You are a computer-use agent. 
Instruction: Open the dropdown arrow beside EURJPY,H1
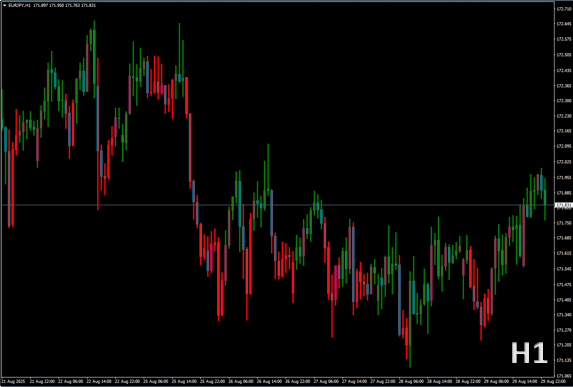click(4, 5)
